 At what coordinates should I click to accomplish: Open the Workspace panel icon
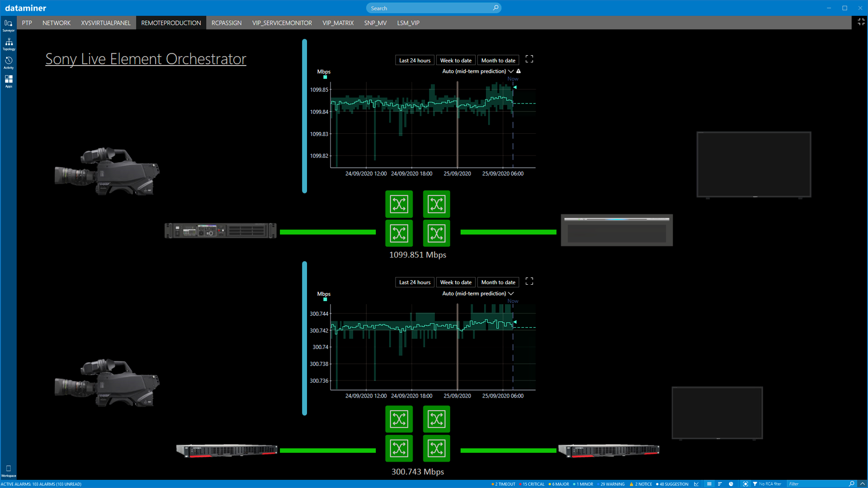pyautogui.click(x=9, y=470)
